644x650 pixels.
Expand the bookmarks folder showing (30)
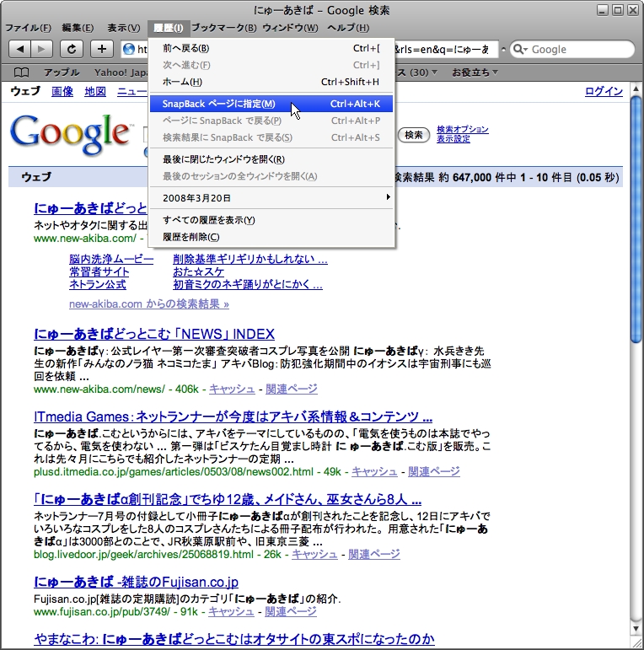417,73
